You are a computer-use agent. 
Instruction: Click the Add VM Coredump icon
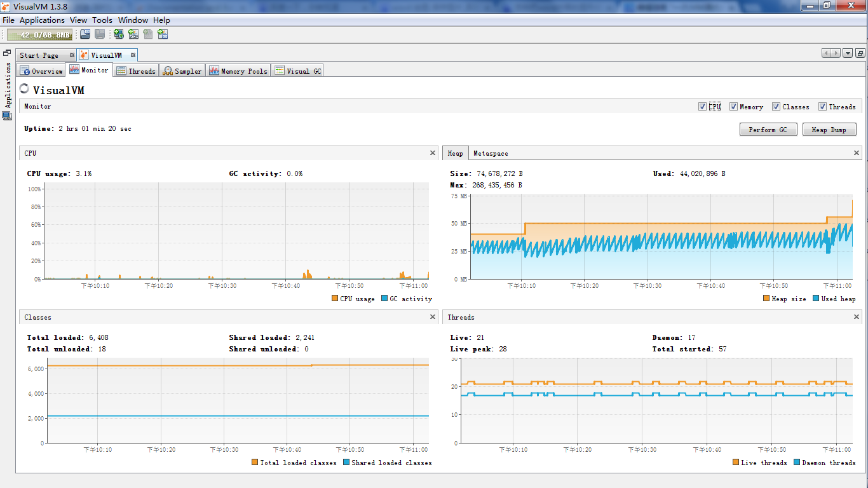pos(148,34)
